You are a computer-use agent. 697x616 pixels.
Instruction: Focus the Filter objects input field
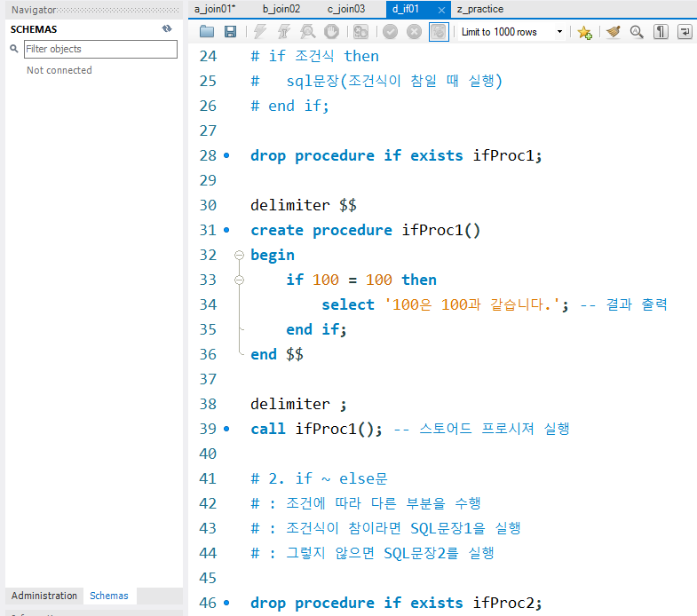(x=100, y=49)
